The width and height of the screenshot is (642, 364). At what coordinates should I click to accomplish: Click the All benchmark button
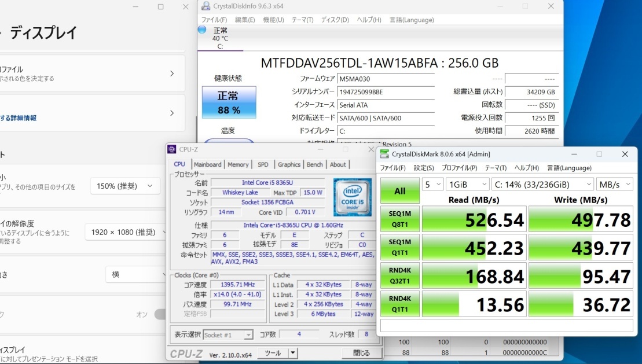tap(400, 191)
